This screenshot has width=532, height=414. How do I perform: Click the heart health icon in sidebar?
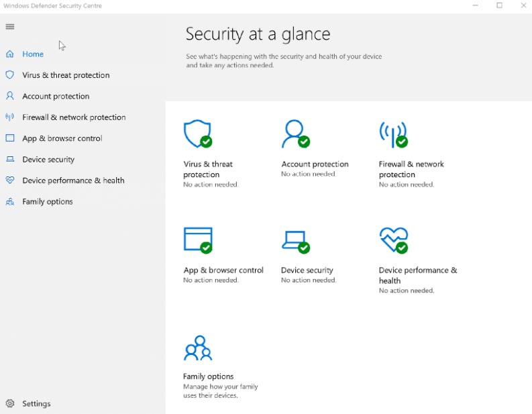click(10, 180)
